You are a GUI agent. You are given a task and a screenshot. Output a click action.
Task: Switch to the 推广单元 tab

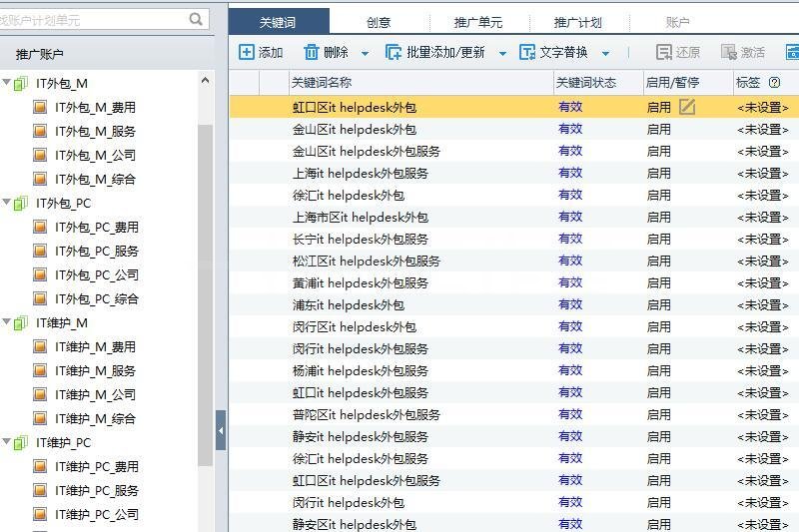pos(478,22)
